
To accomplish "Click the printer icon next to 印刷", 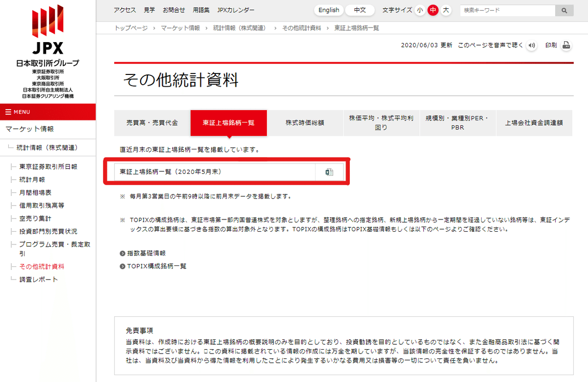I will (x=566, y=45).
